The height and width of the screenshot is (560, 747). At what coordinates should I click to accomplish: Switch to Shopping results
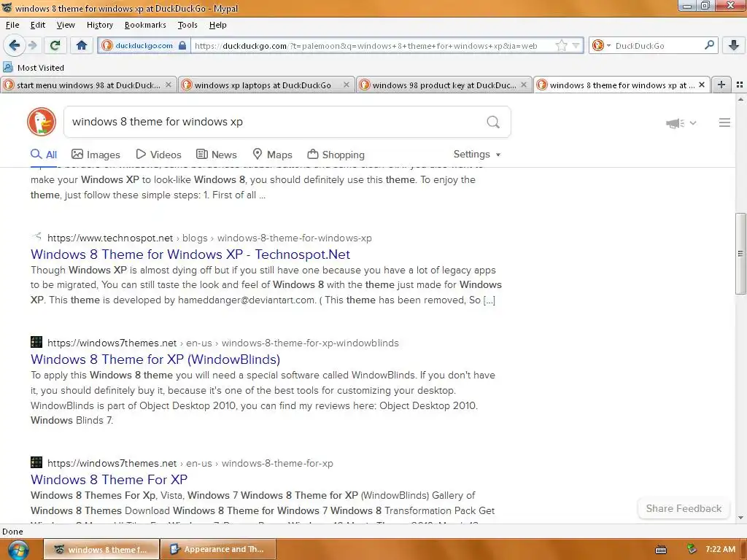[336, 155]
